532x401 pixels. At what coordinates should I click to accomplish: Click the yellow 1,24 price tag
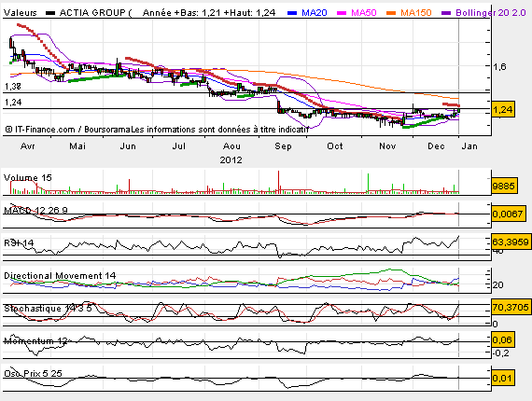[503, 109]
